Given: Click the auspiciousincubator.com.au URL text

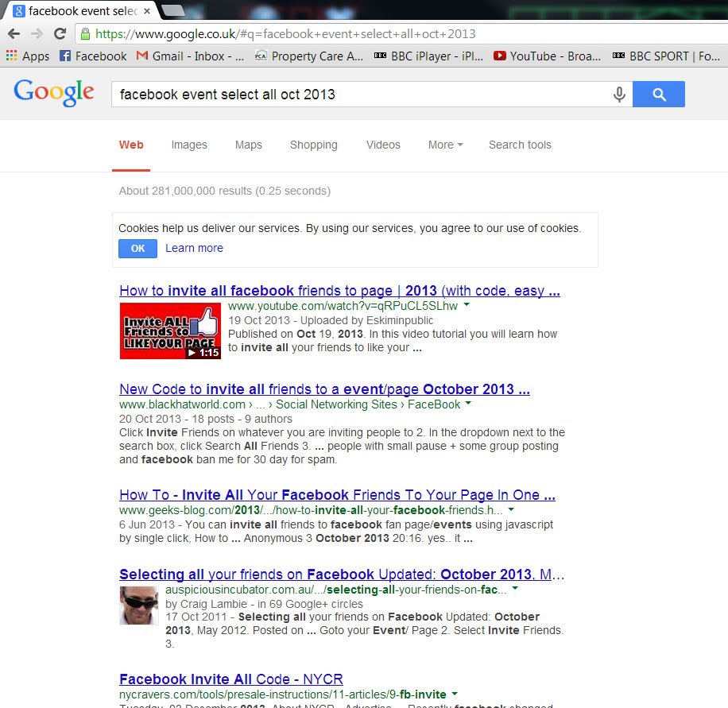Looking at the screenshot, I should [336, 590].
